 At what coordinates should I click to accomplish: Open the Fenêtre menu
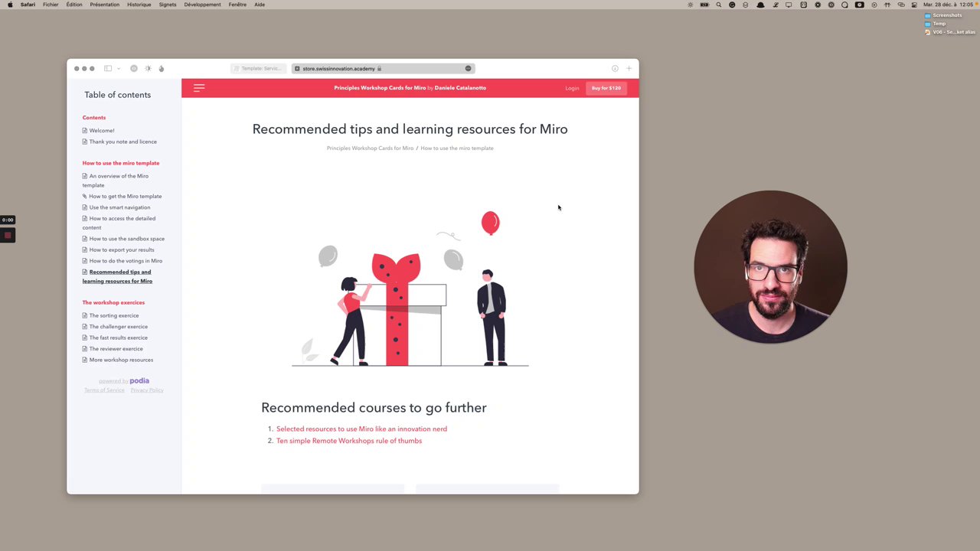pos(237,5)
